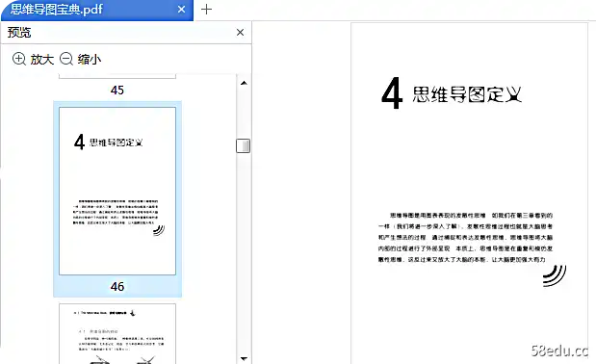Click the thumbnail scrollbar down arrow

pos(244,358)
